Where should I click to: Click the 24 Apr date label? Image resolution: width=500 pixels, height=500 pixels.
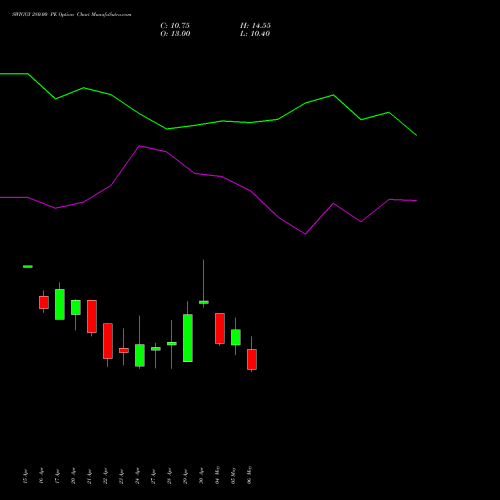[137, 476]
